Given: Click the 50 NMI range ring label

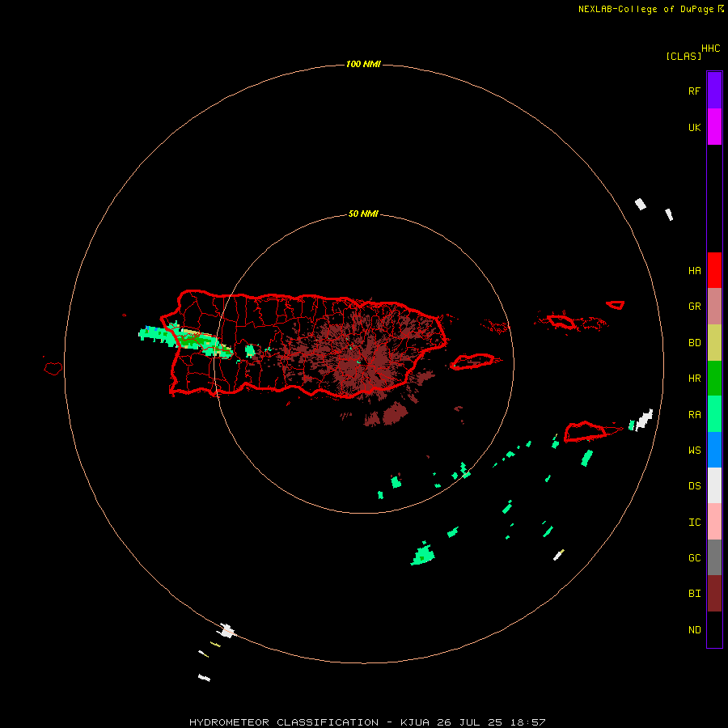Looking at the screenshot, I should coord(363,214).
